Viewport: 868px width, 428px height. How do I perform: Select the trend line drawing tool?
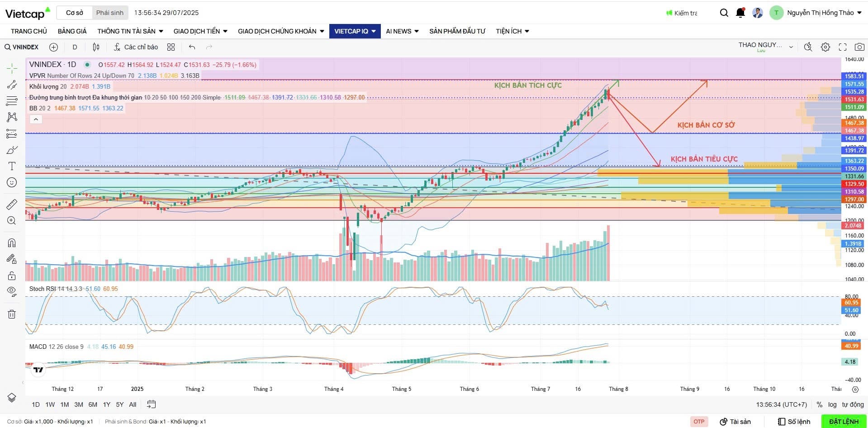12,85
